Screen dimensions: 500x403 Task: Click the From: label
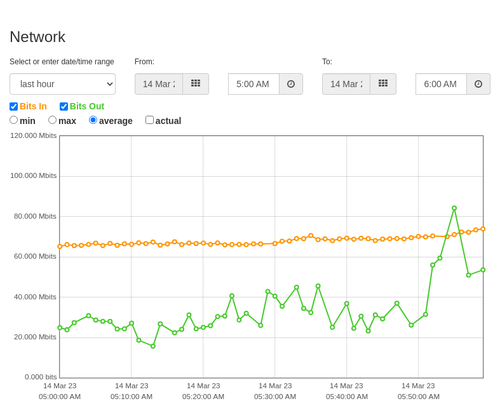pos(144,62)
